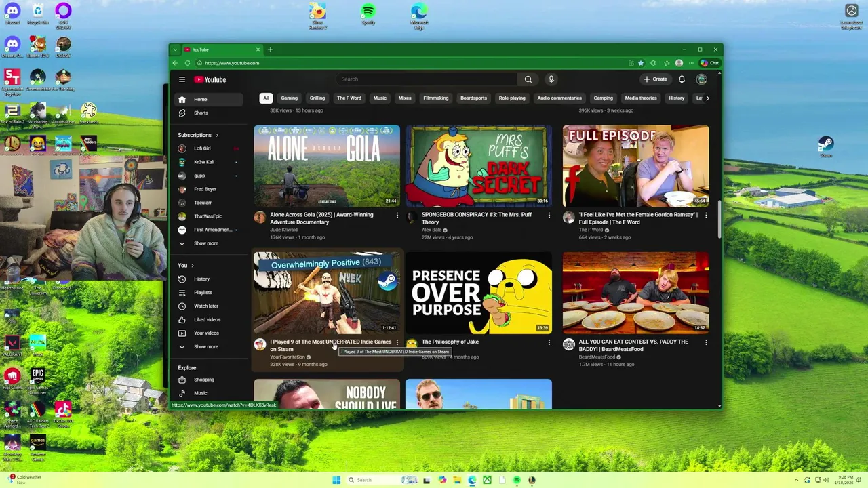Open Playlists in the sidebar

208,293
